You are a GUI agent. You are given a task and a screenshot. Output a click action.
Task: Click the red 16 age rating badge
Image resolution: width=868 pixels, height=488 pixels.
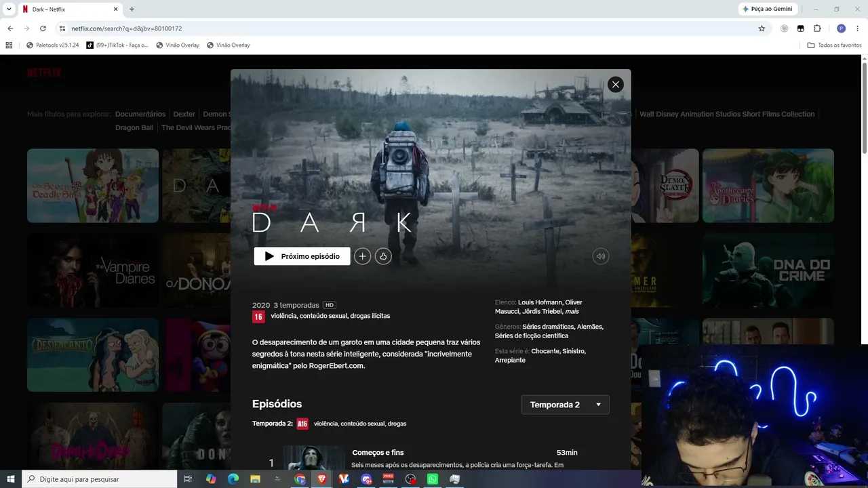pyautogui.click(x=258, y=317)
